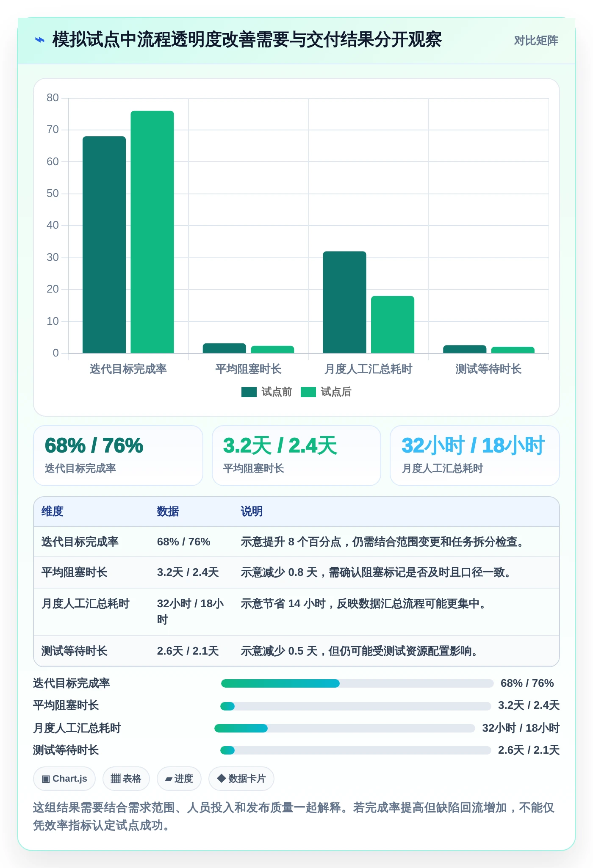Click the 月度人工汇总耗时 progress bar
Screen dimensions: 593x868
[x=345, y=728]
